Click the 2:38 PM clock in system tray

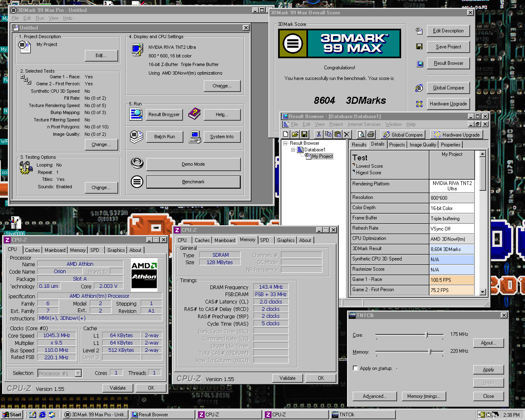point(511,415)
